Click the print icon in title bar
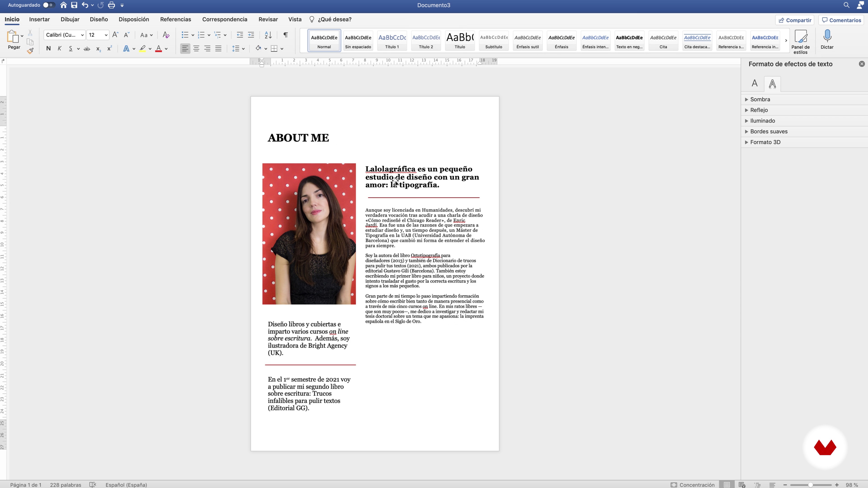 click(x=111, y=5)
